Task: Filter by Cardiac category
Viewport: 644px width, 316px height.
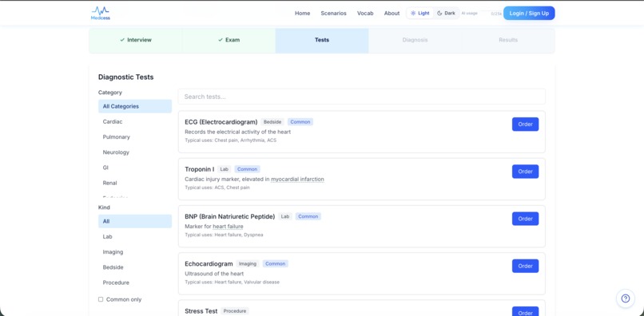Action: [x=135, y=122]
